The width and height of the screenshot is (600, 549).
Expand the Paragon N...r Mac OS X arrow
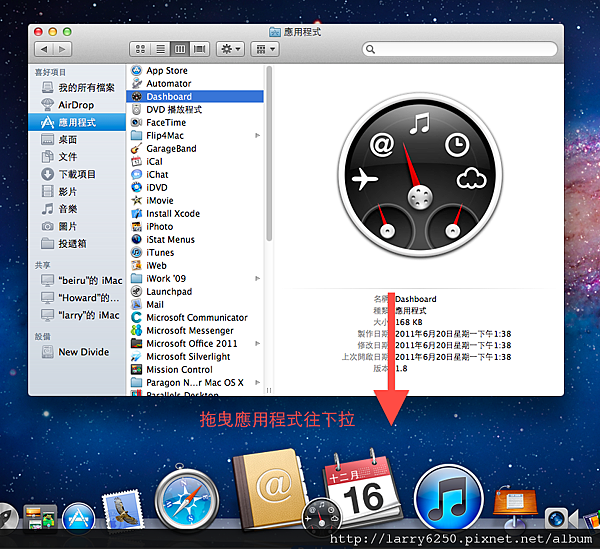(258, 383)
